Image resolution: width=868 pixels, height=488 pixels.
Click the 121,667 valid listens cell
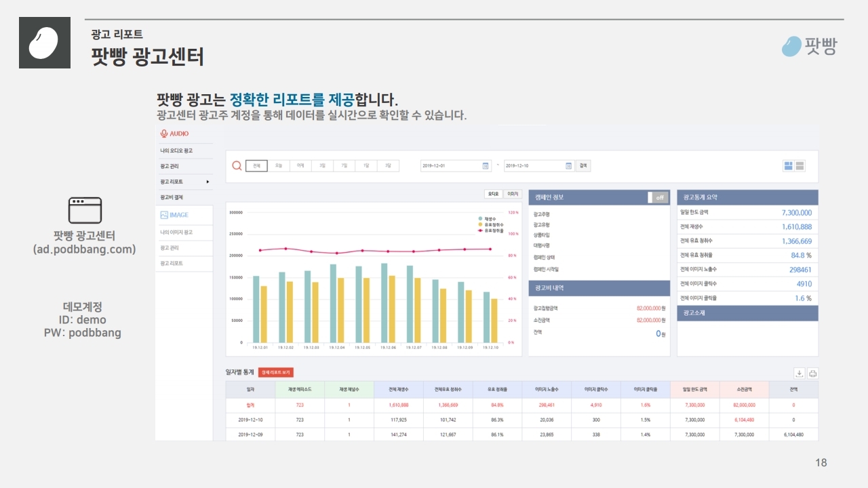(448, 434)
